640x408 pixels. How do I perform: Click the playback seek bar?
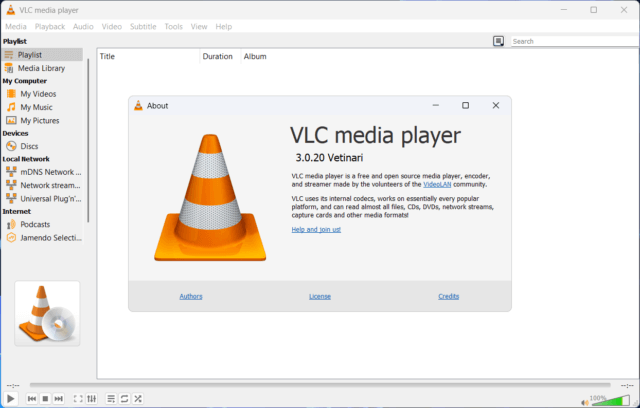click(x=320, y=385)
